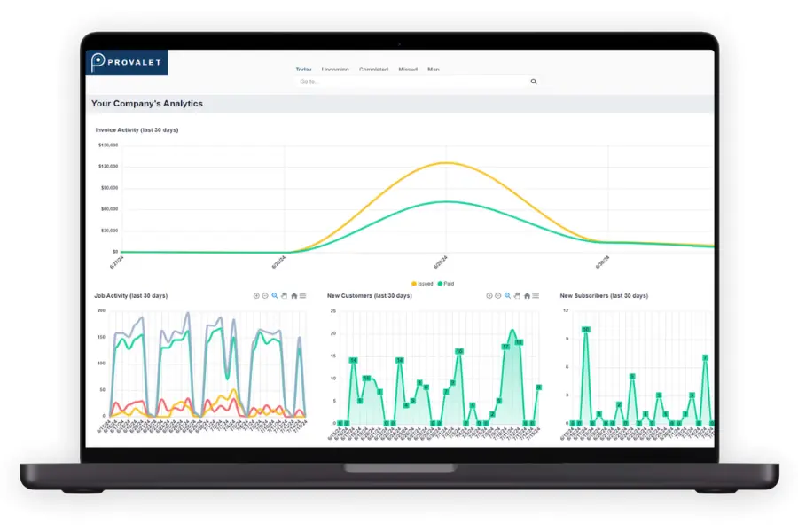This screenshot has height=532, width=798.
Task: Click the magnifier icon in the Go to search bar
Action: pos(534,82)
